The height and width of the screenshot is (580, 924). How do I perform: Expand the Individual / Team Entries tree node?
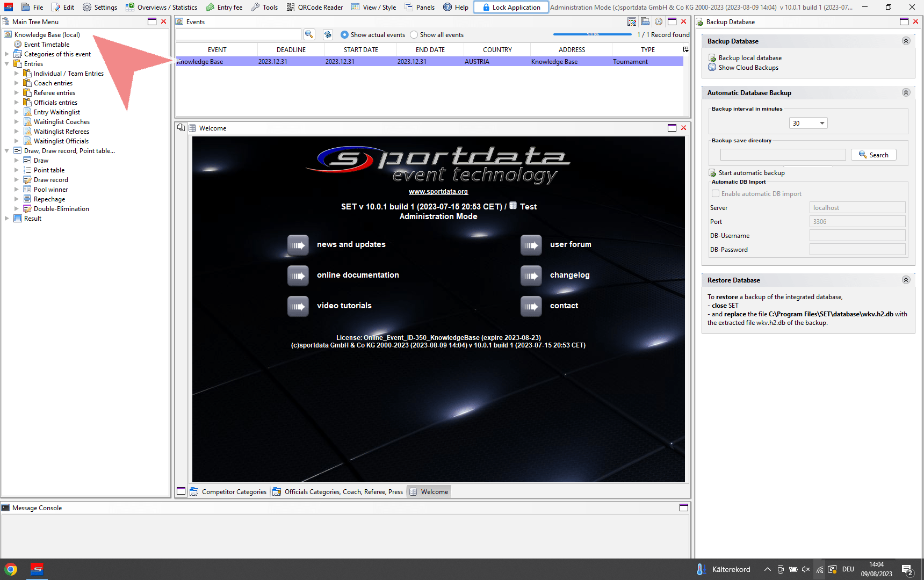pyautogui.click(x=16, y=74)
